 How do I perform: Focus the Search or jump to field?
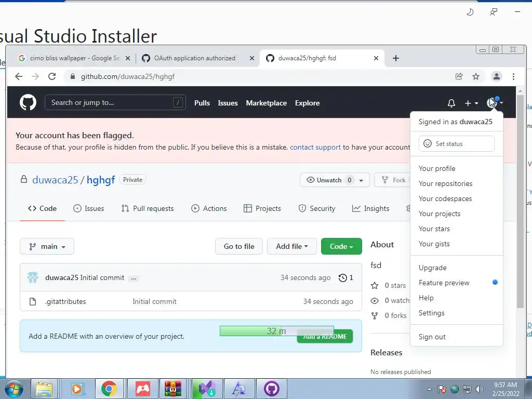(x=115, y=102)
